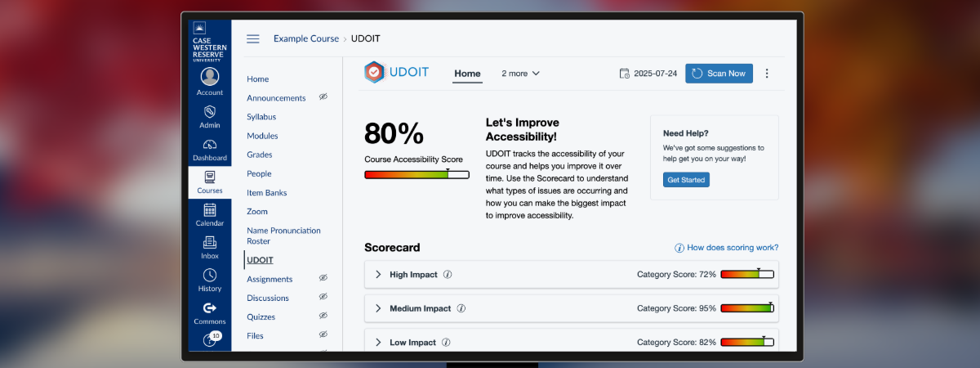Open Name Pronunciation Roster link
980x368 pixels.
coord(283,236)
